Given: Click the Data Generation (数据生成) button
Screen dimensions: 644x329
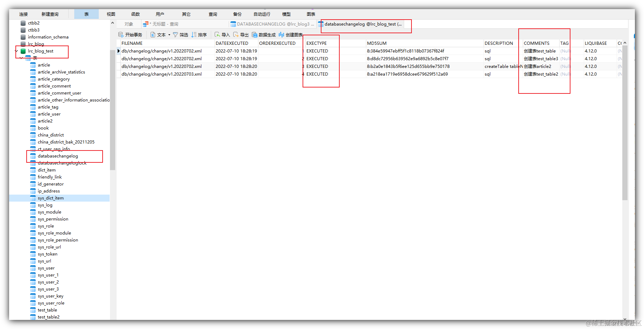Looking at the screenshot, I should pyautogui.click(x=264, y=35).
